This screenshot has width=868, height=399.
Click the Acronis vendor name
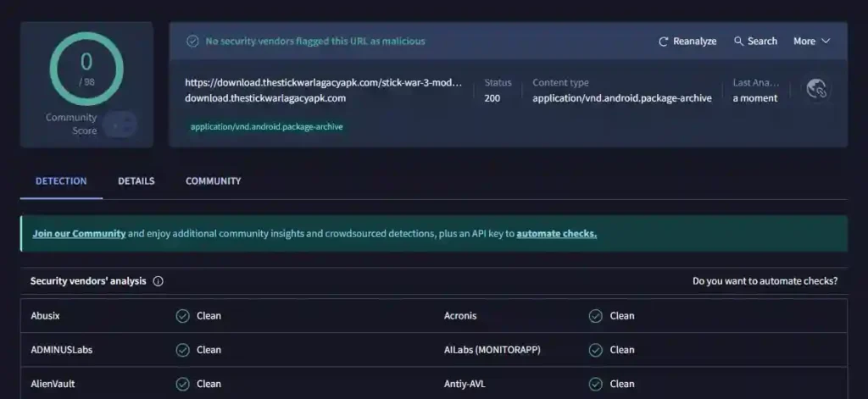460,316
